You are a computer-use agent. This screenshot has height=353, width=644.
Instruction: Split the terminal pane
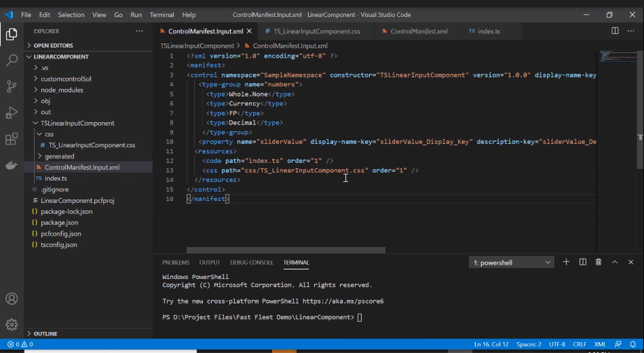[x=582, y=262]
